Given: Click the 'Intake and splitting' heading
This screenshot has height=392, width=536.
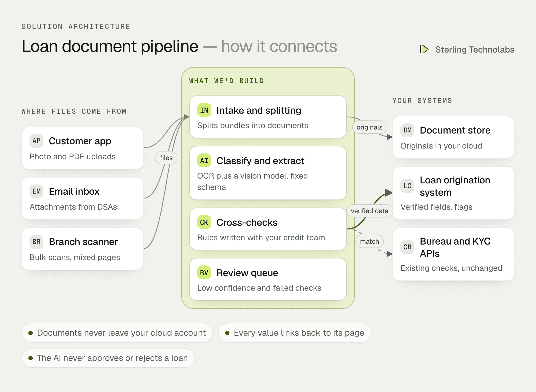Looking at the screenshot, I should pos(259,110).
